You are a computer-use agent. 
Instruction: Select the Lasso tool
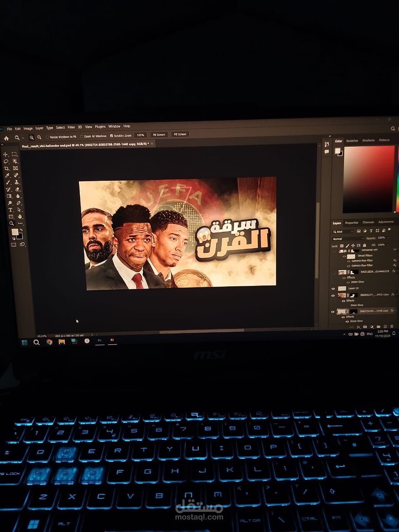click(x=6, y=161)
